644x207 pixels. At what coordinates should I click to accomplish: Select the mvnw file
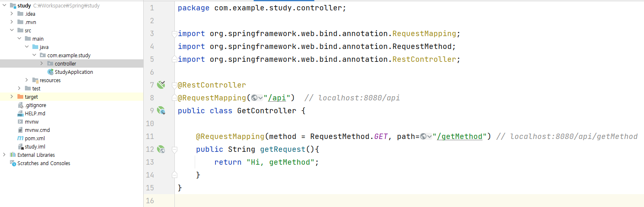pos(32,122)
